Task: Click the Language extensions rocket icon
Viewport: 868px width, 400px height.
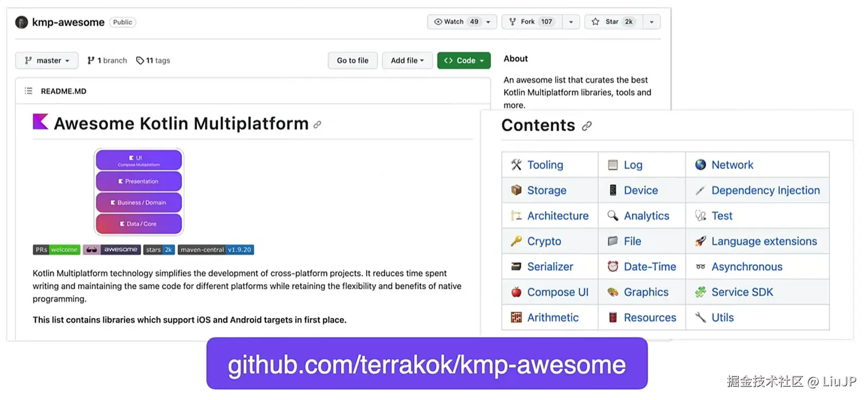Action: 701,241
